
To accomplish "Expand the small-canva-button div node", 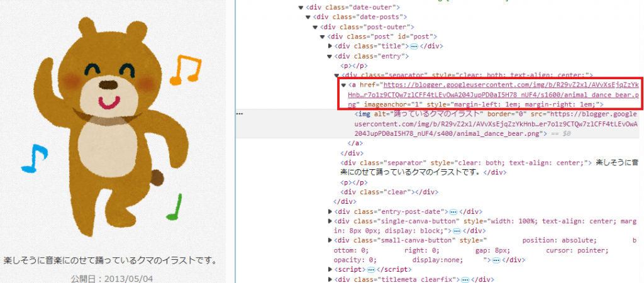I will coord(330,240).
